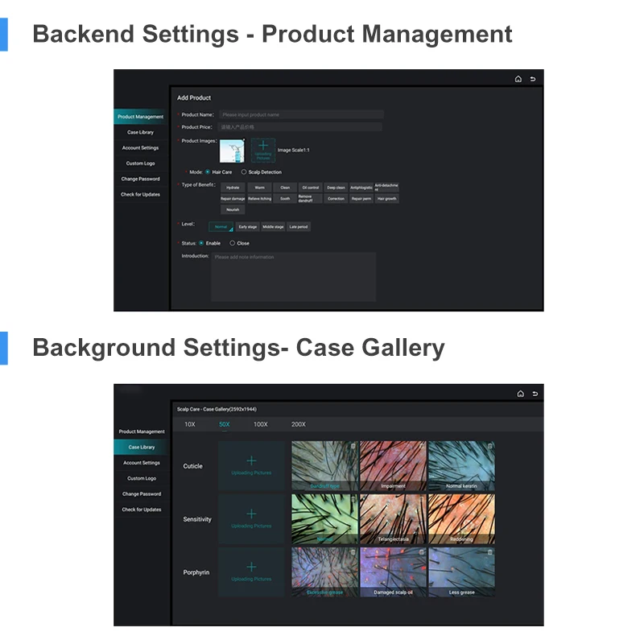Image resolution: width=644 pixels, height=644 pixels.
Task: Open the 10X magnification tab
Action: 190,424
